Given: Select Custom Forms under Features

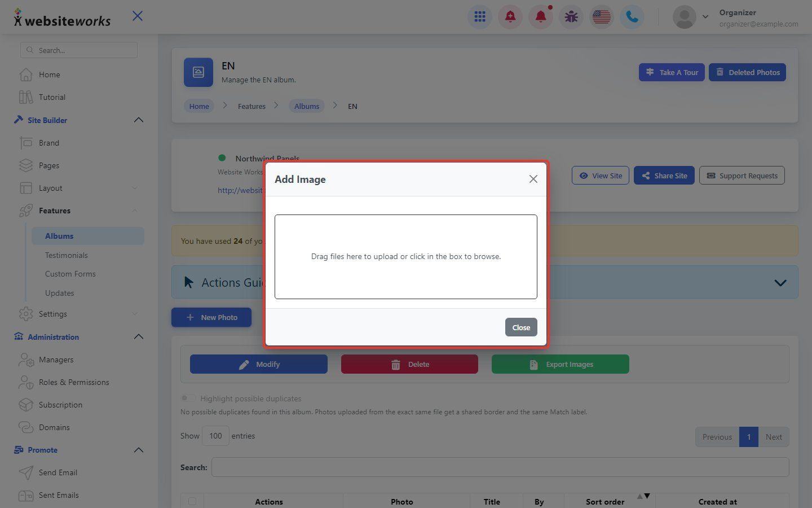Looking at the screenshot, I should tap(70, 274).
